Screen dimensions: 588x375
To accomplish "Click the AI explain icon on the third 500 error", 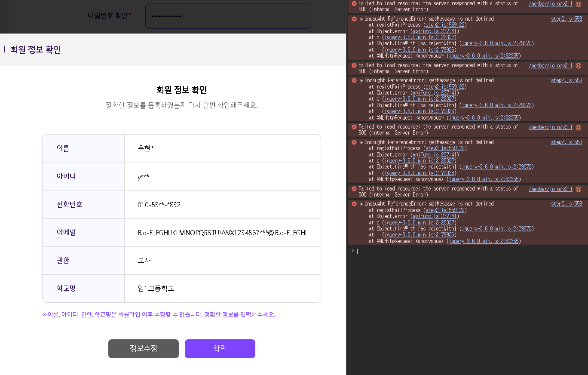I will click(x=579, y=127).
